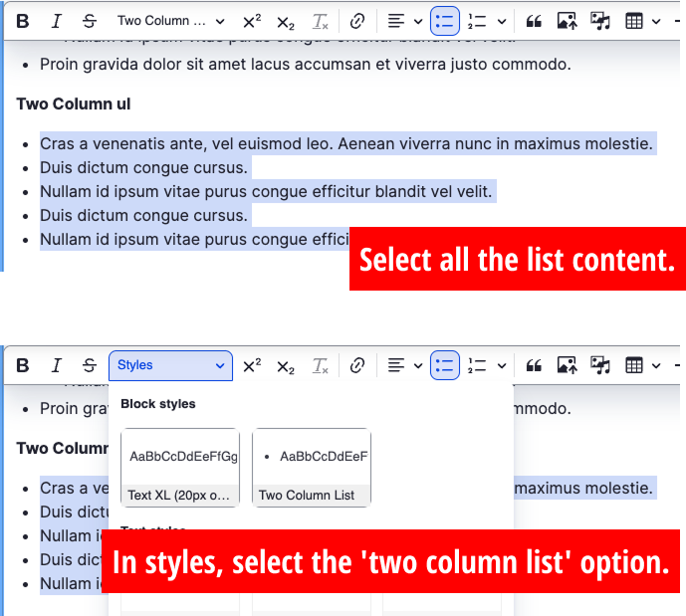Upload an image from the lower toolbar
The height and width of the screenshot is (616, 686).
click(x=567, y=365)
